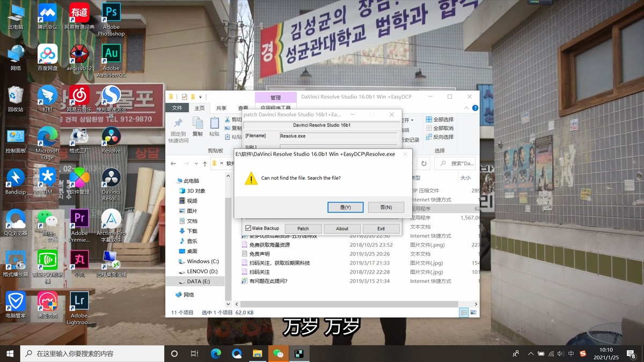The height and width of the screenshot is (362, 644).
Task: Open the 网易有道词典 desktop icon
Action: (79, 16)
